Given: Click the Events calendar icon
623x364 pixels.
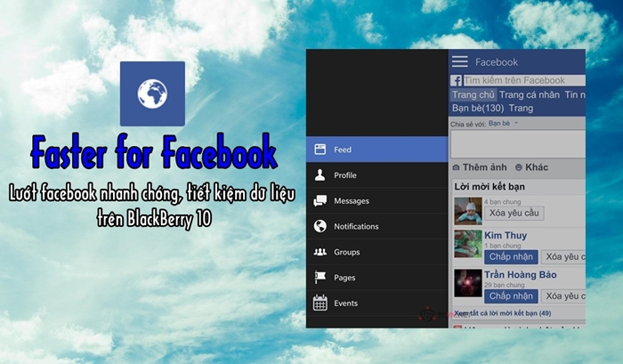Looking at the screenshot, I should (x=320, y=303).
